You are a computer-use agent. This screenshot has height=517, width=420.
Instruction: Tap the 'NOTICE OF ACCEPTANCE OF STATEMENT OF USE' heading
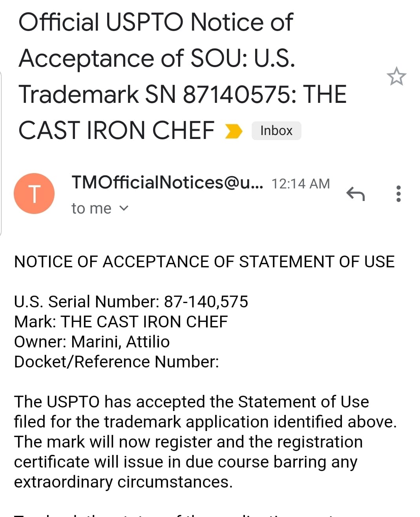(x=205, y=262)
